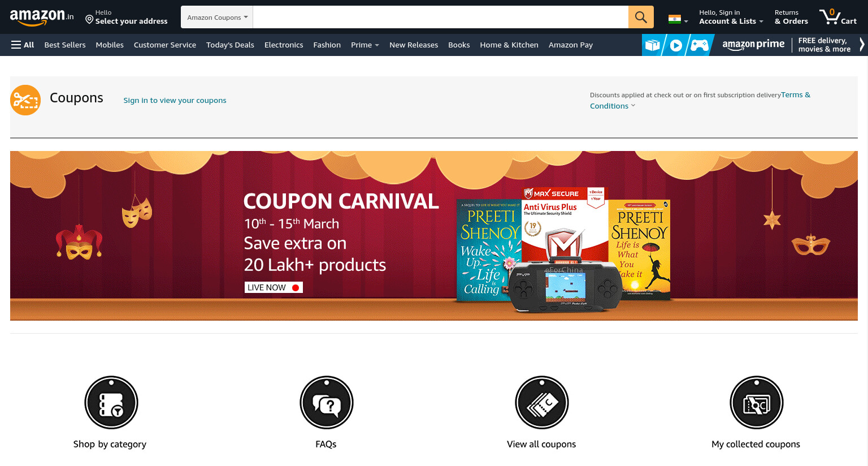The height and width of the screenshot is (466, 868).
Task: Click Sign in to view your coupons
Action: [175, 100]
